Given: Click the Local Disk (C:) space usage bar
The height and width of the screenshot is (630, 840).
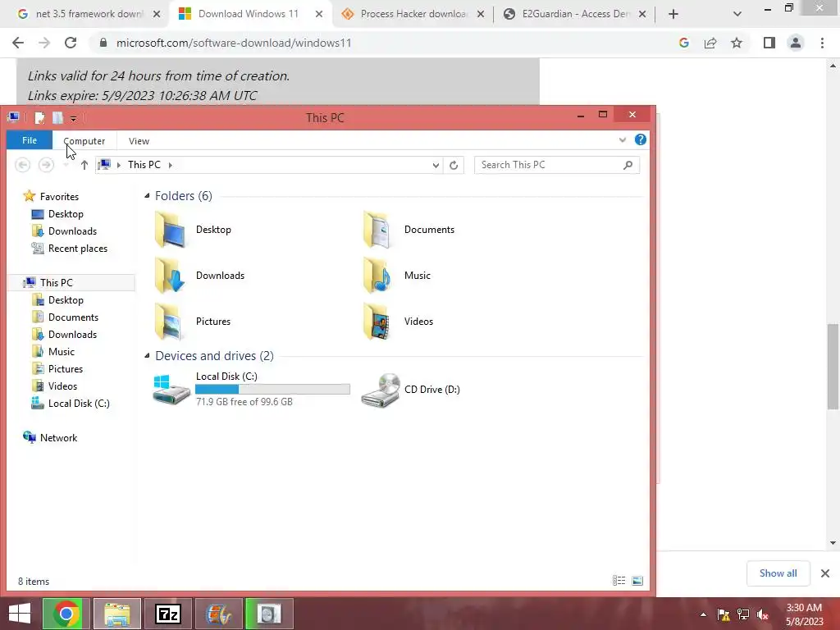Looking at the screenshot, I should coord(272,390).
